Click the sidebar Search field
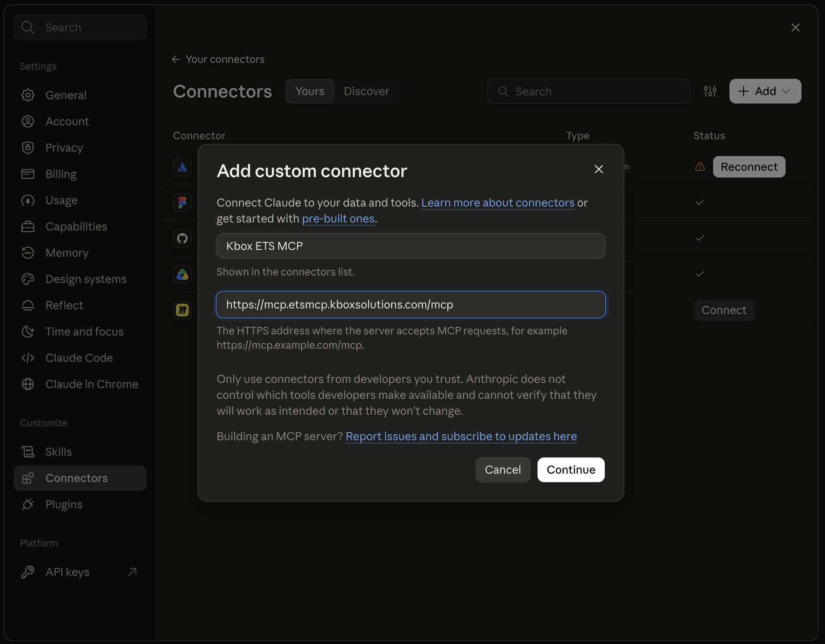Image resolution: width=825 pixels, height=644 pixels. (80, 28)
